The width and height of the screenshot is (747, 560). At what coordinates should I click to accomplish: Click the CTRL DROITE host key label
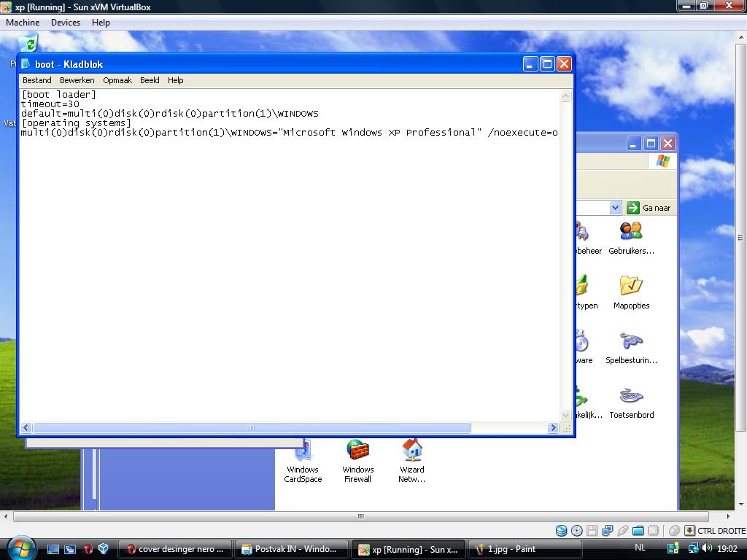(721, 531)
